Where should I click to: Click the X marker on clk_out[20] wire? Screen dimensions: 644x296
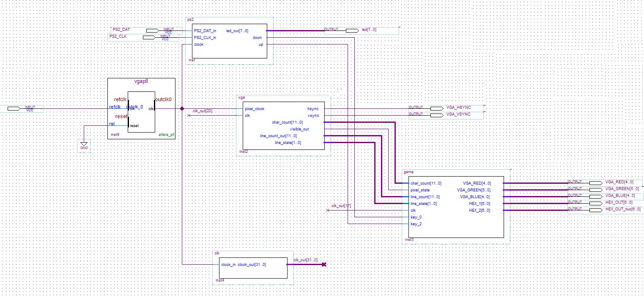189,115
